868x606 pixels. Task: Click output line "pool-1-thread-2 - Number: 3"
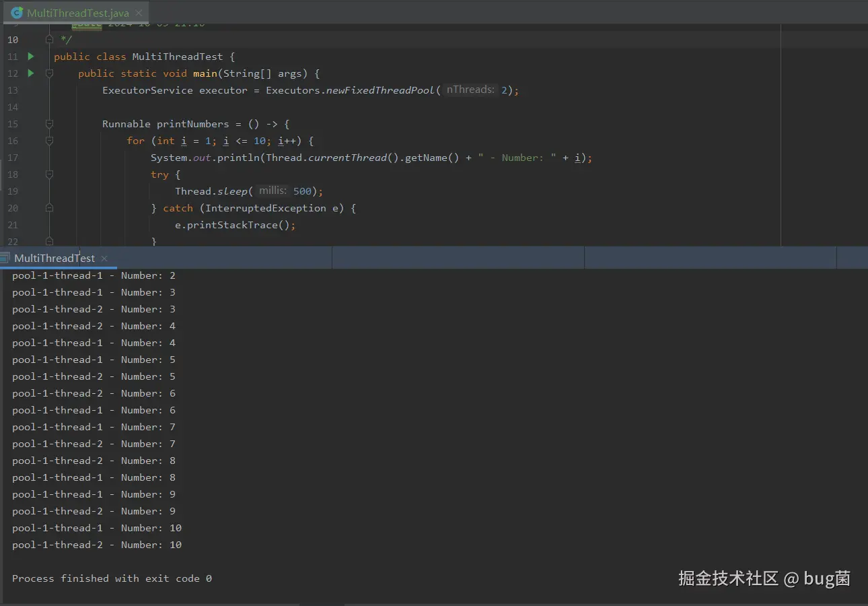(x=94, y=309)
